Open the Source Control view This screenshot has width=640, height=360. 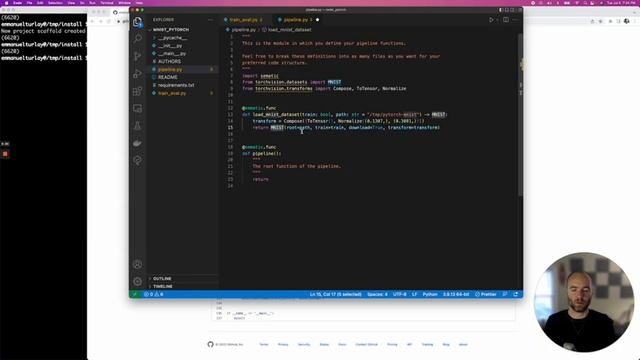138,56
